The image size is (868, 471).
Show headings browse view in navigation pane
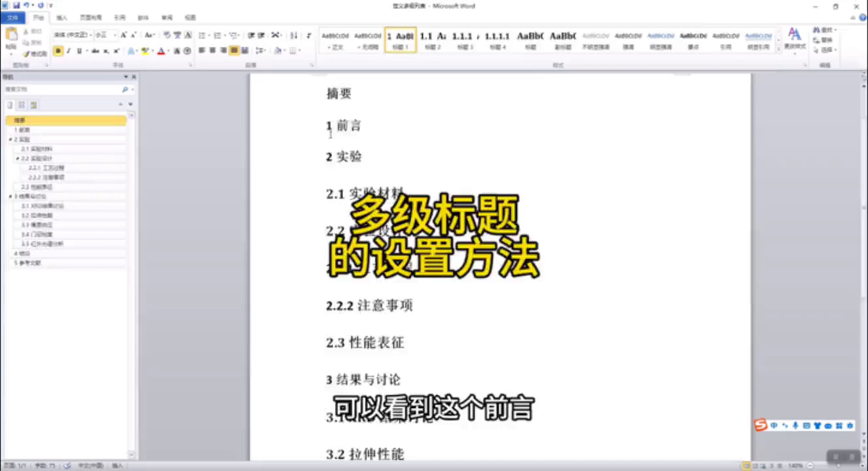click(10, 105)
